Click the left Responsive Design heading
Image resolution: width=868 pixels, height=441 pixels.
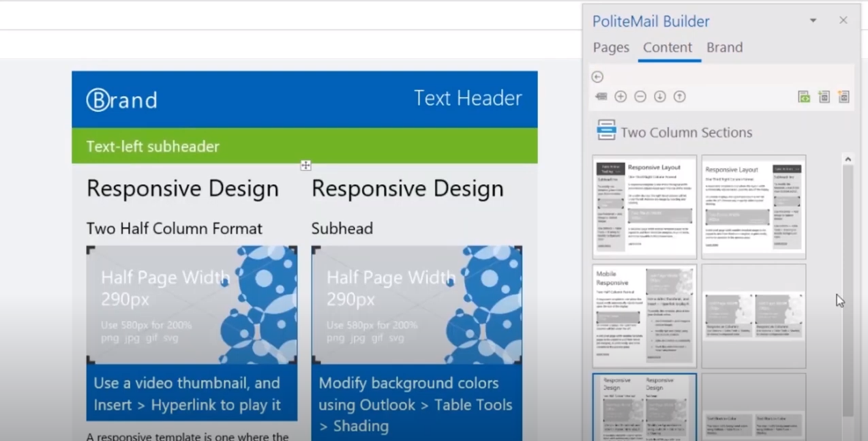[x=183, y=188]
